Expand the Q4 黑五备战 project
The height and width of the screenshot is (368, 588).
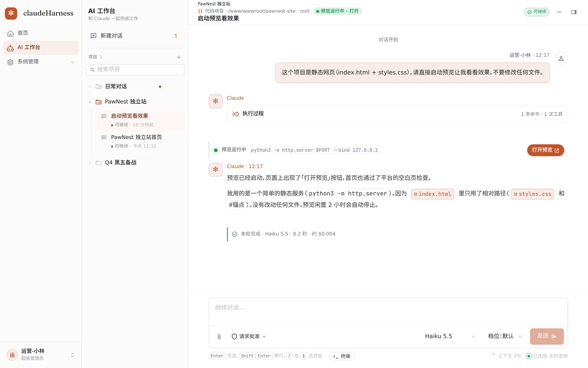90,163
